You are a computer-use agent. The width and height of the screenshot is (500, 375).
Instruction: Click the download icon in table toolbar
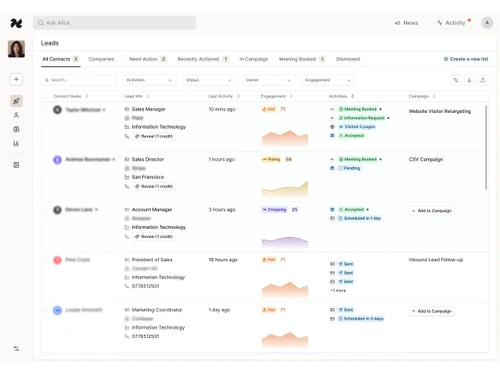click(x=469, y=80)
